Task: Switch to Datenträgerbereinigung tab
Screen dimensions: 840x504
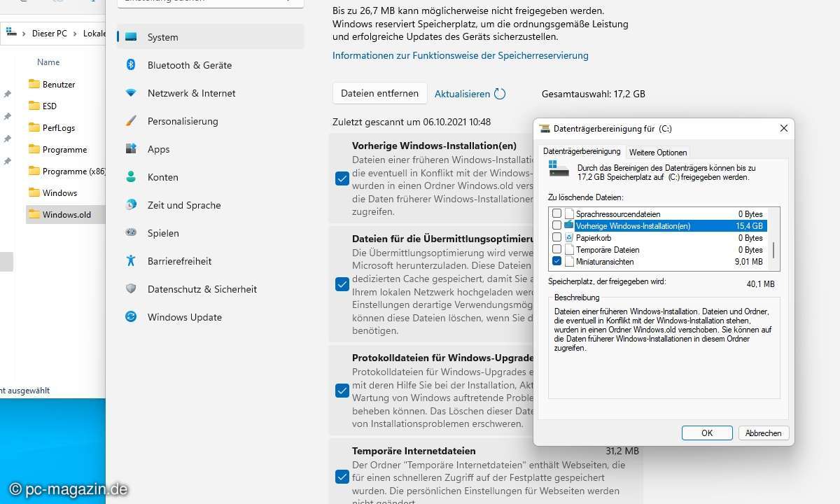Action: tap(582, 151)
